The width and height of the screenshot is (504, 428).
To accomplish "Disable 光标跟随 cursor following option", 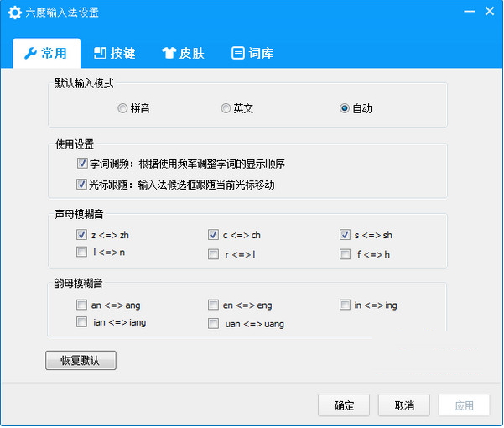I will point(82,185).
